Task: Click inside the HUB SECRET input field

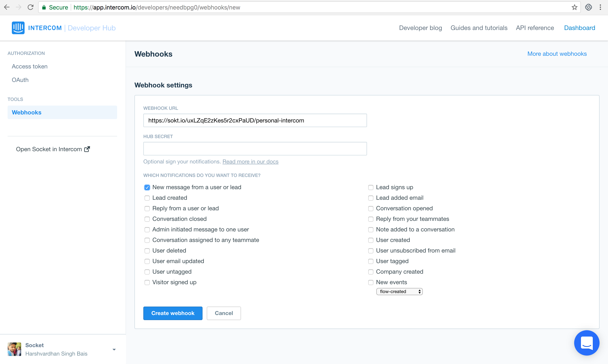Action: (x=255, y=148)
